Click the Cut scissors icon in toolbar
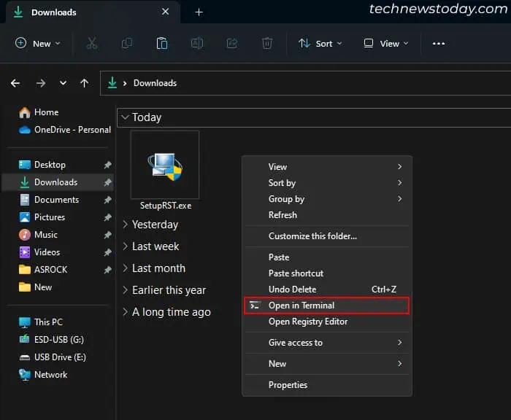This screenshot has width=511, height=420. (91, 44)
